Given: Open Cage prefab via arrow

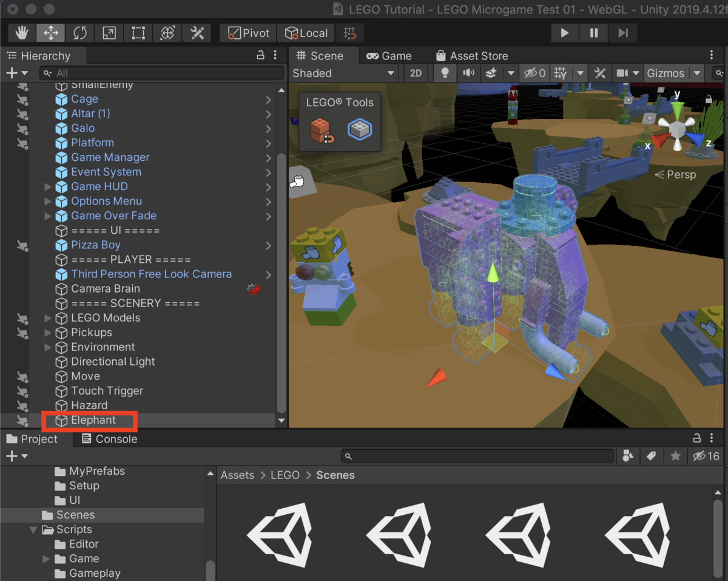Looking at the screenshot, I should tap(268, 99).
